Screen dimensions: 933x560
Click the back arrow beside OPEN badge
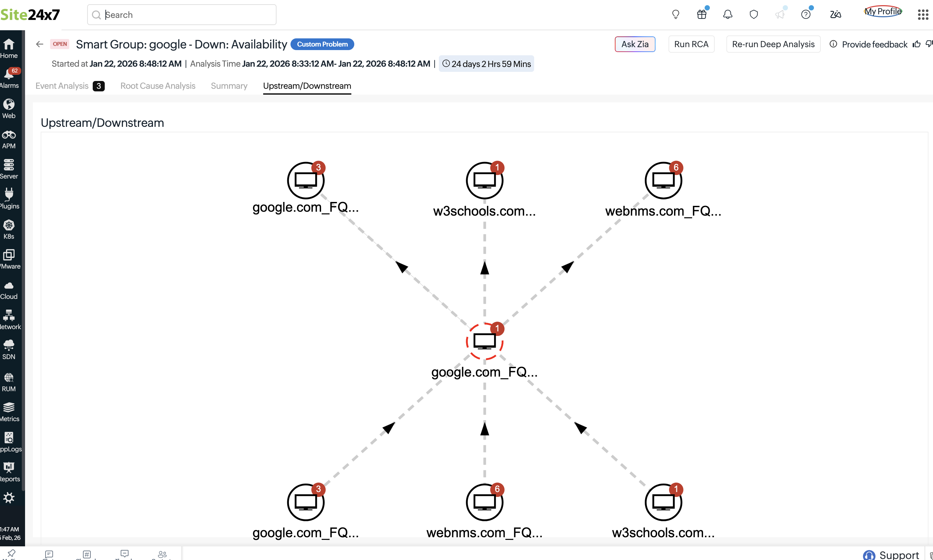click(40, 44)
